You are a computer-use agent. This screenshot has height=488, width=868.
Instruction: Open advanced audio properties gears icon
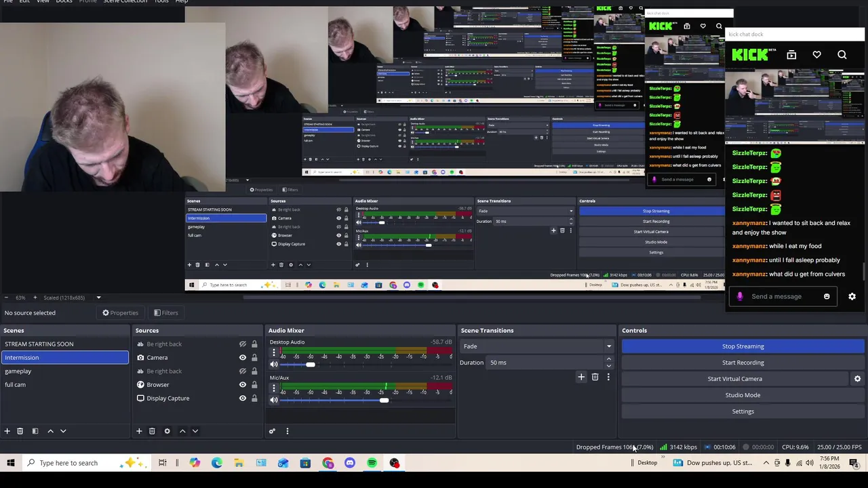(x=272, y=431)
